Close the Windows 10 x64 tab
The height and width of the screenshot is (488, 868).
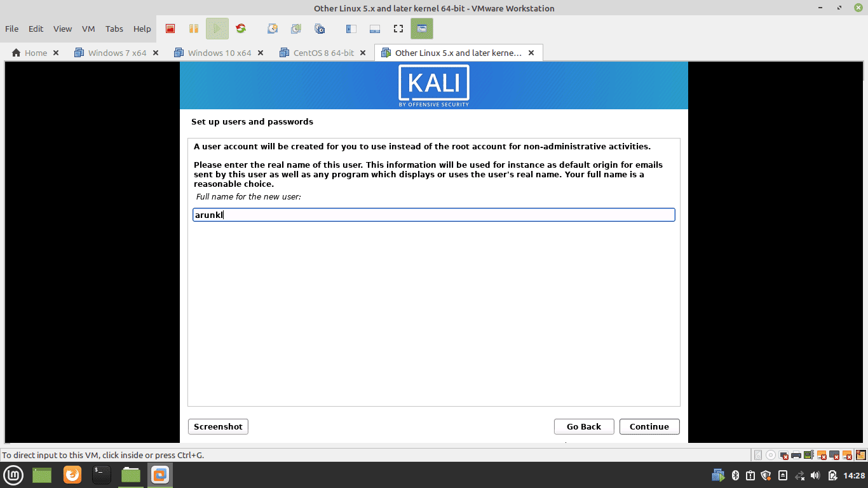pos(261,53)
